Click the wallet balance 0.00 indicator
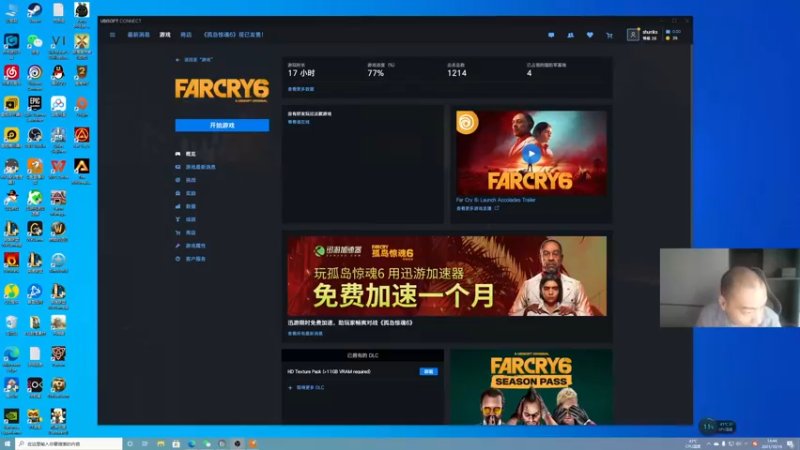The image size is (800, 450). (x=673, y=32)
